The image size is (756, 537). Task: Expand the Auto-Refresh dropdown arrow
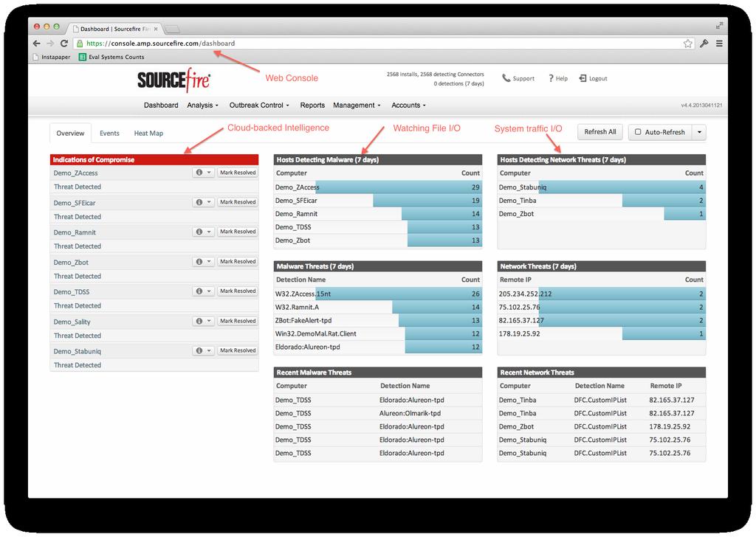point(699,132)
